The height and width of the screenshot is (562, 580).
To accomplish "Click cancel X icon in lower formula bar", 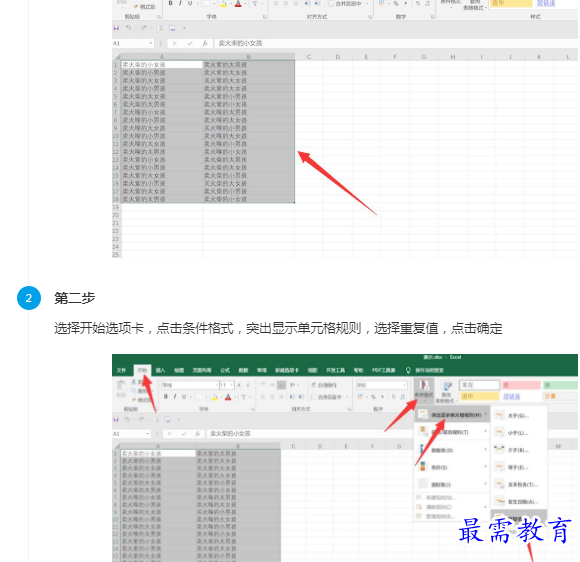I will [x=169, y=434].
